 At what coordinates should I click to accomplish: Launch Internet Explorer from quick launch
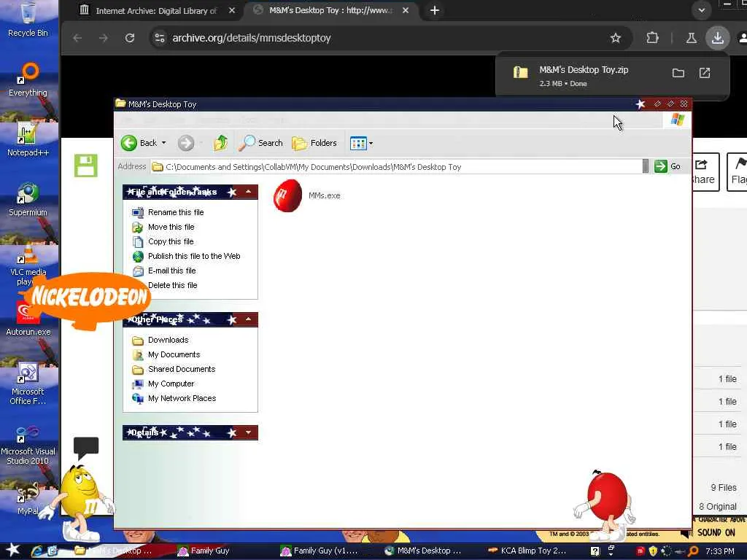pos(37,551)
